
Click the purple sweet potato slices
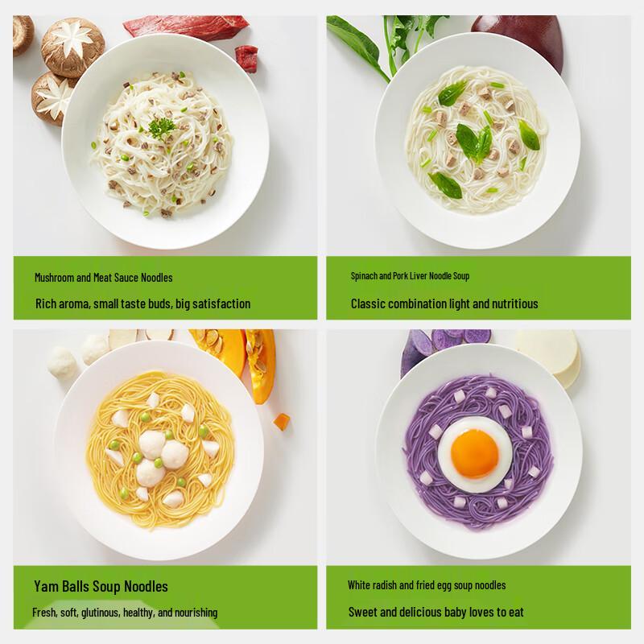444,347
